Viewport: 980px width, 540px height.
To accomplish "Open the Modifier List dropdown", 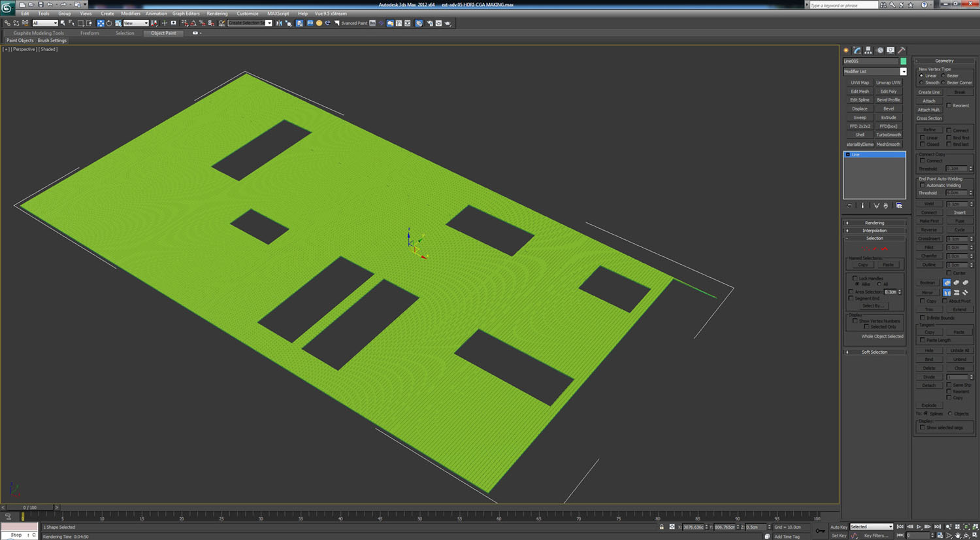I will point(903,72).
